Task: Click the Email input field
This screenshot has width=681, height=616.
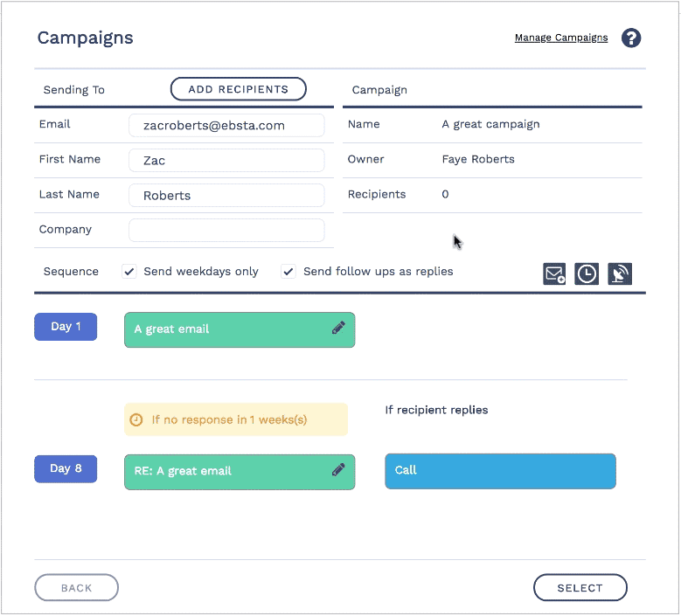Action: tap(226, 125)
